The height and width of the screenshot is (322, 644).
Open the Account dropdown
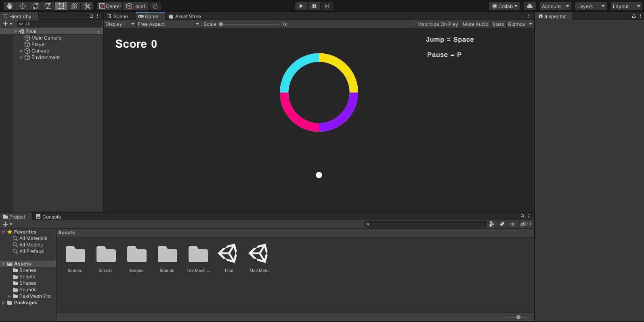(x=555, y=6)
